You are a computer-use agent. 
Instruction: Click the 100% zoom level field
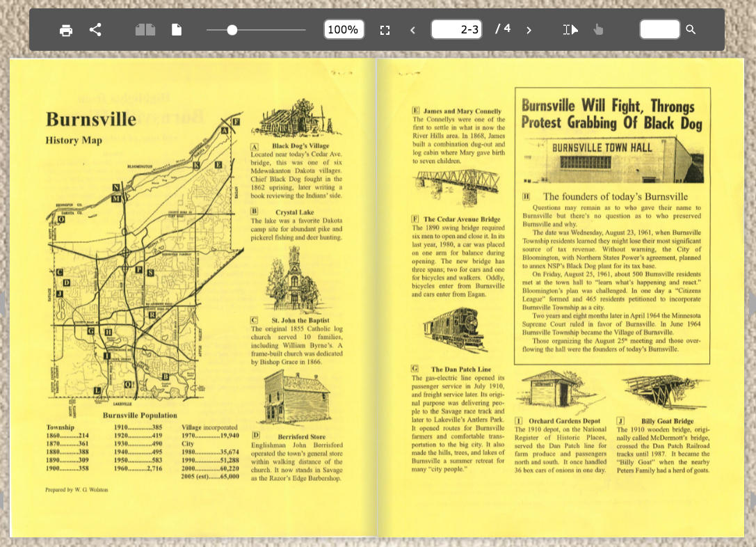click(344, 30)
